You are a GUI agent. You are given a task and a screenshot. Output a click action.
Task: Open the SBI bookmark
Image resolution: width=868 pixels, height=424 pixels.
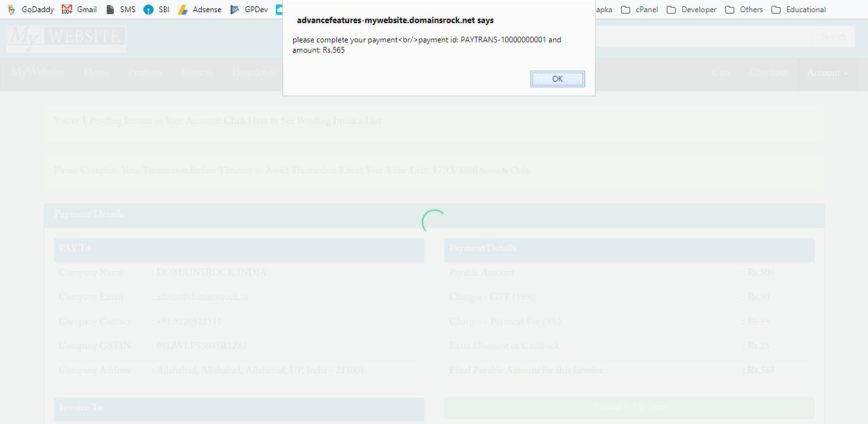[x=156, y=10]
